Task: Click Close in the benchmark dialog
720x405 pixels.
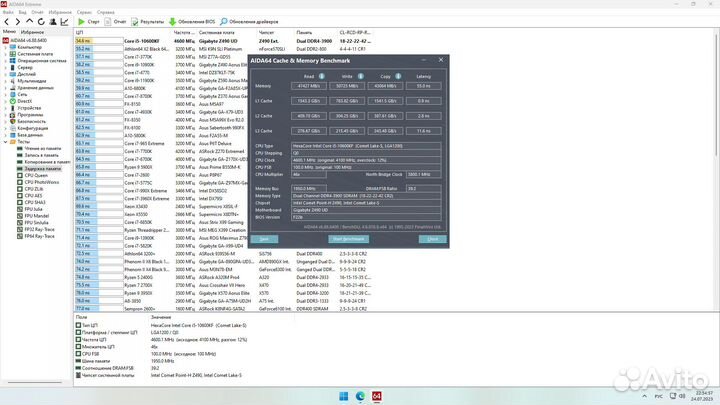Action: coord(432,239)
